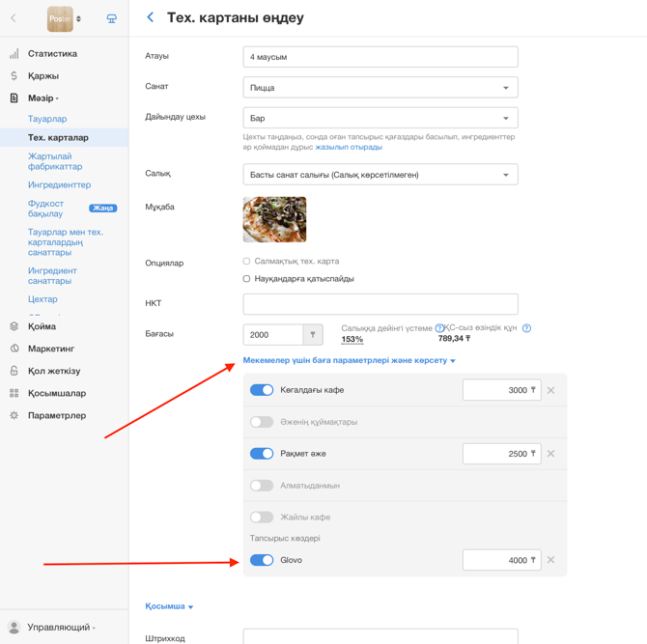
Task: Open the Дайындау цехы dropdown showing Бар
Action: [x=380, y=118]
